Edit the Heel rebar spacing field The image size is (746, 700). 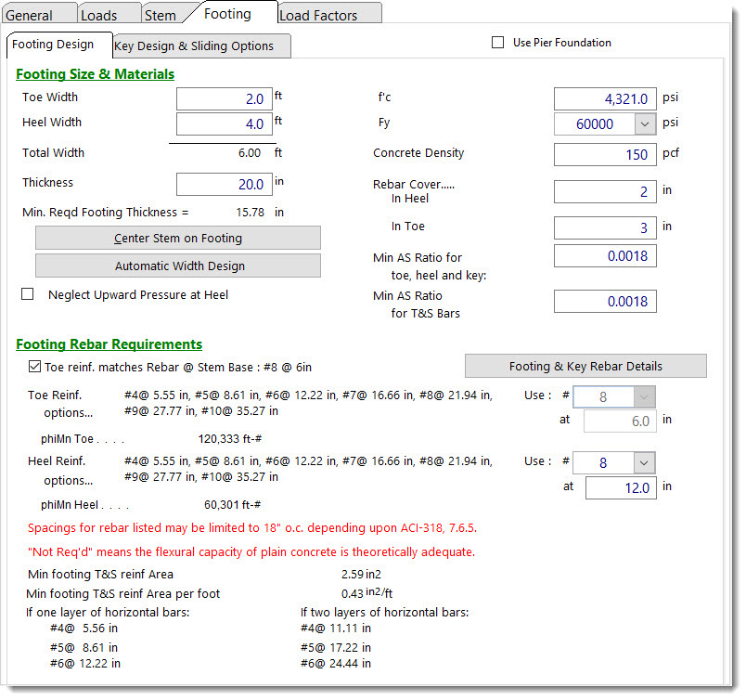620,487
